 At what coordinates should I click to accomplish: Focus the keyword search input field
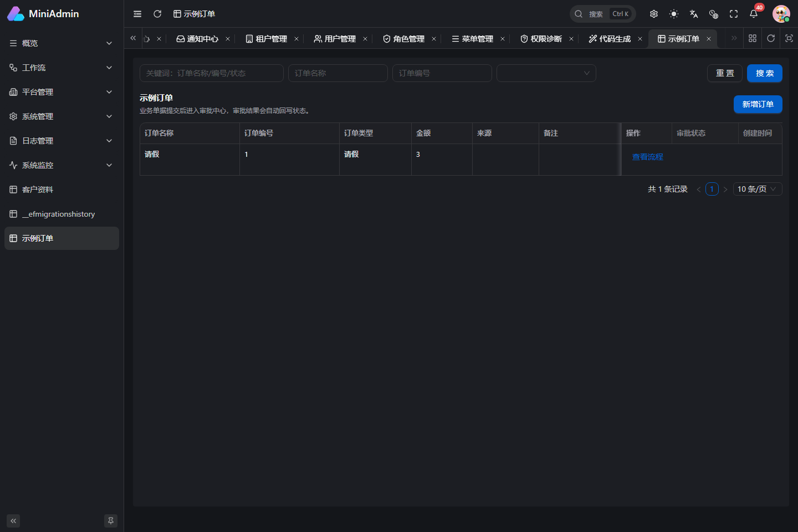(212, 73)
